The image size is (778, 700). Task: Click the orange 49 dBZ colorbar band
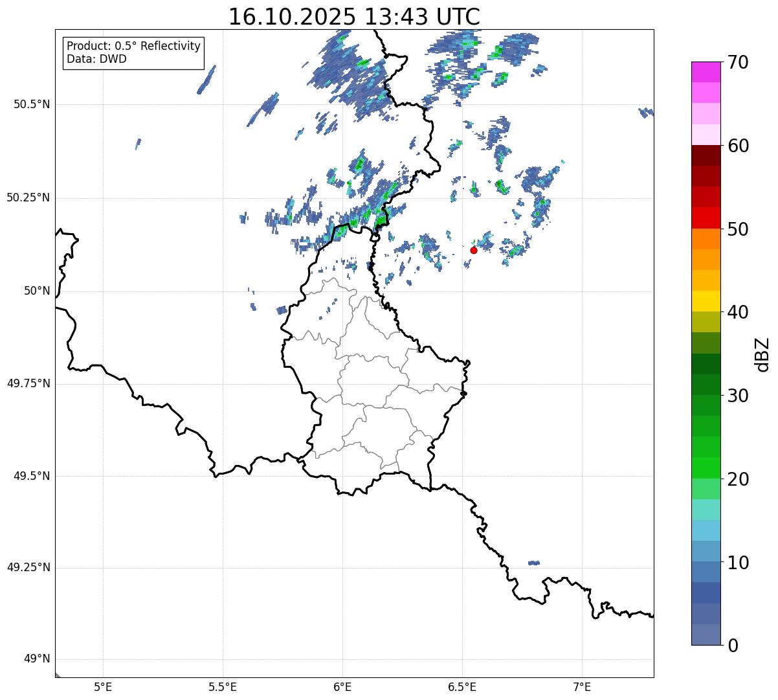706,238
